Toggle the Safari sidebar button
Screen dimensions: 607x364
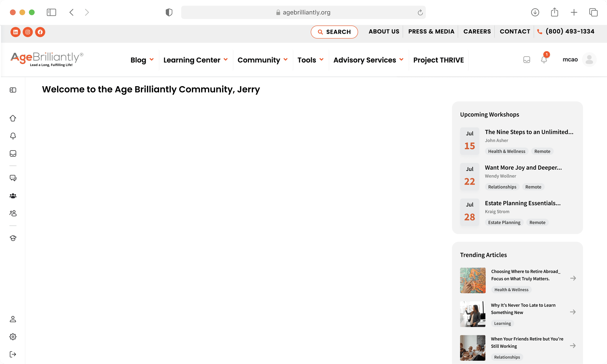[51, 12]
